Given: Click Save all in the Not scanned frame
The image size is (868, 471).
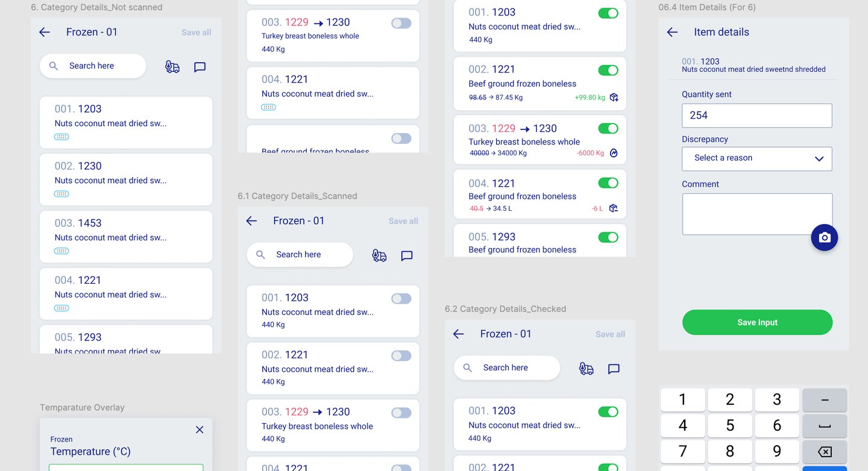Looking at the screenshot, I should coord(197,33).
